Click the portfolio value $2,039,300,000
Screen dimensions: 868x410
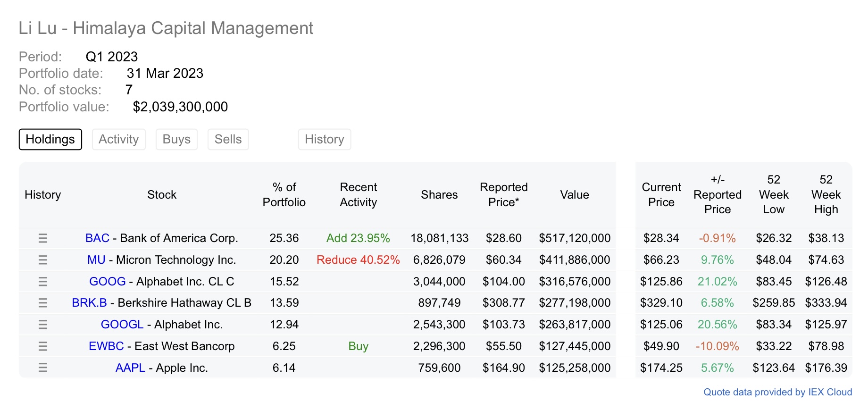[180, 107]
